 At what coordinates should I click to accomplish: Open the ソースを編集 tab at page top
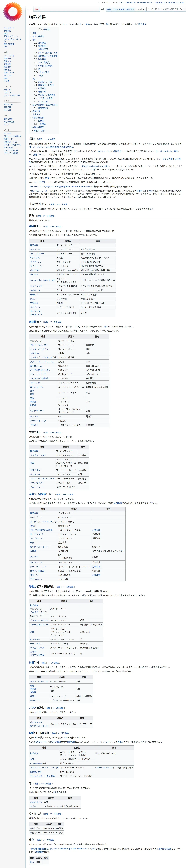pyautogui.click(x=118, y=9)
